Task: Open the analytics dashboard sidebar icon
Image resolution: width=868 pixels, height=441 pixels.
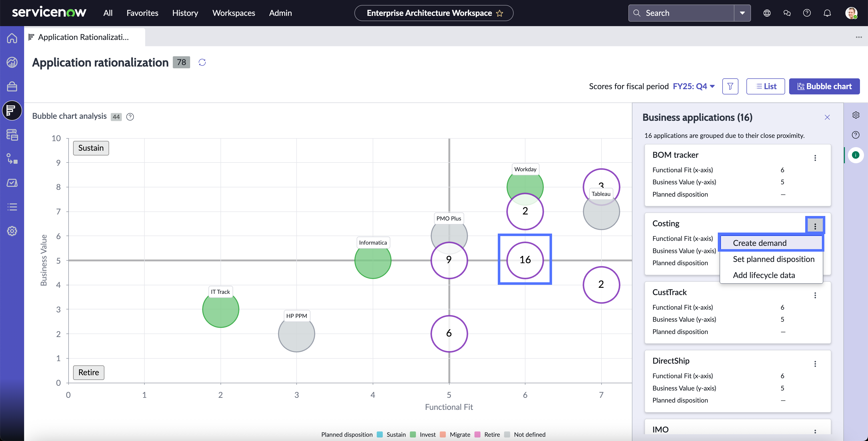Action: point(12,62)
